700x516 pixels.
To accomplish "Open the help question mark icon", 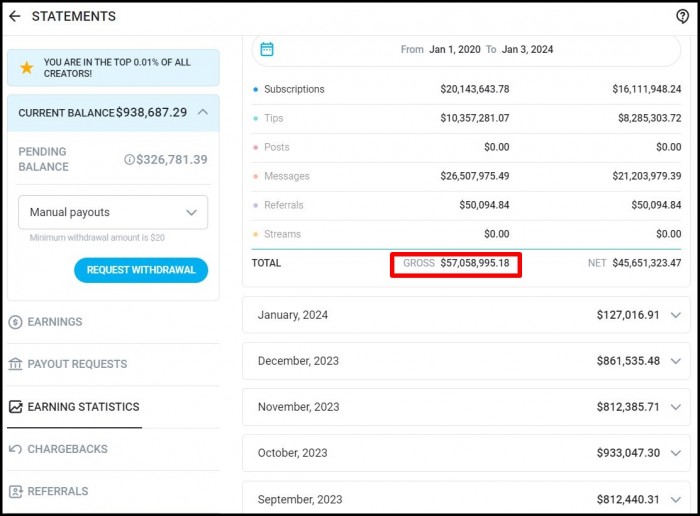I will click(683, 16).
